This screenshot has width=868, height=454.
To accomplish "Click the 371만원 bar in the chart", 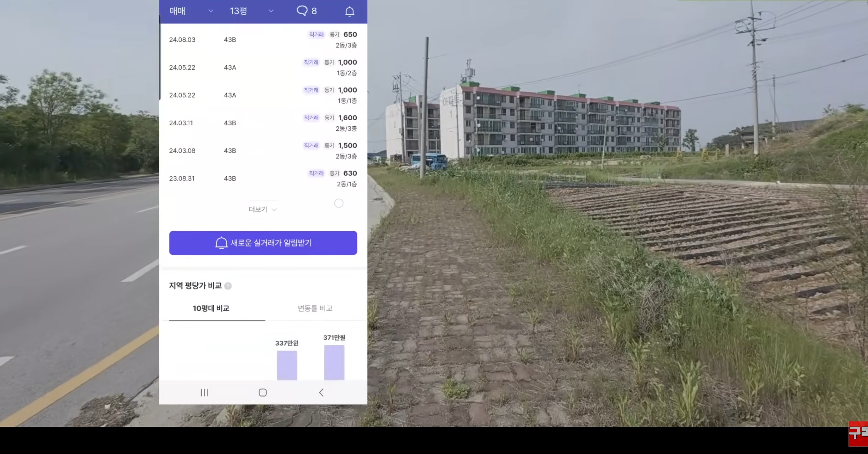I will (x=334, y=362).
